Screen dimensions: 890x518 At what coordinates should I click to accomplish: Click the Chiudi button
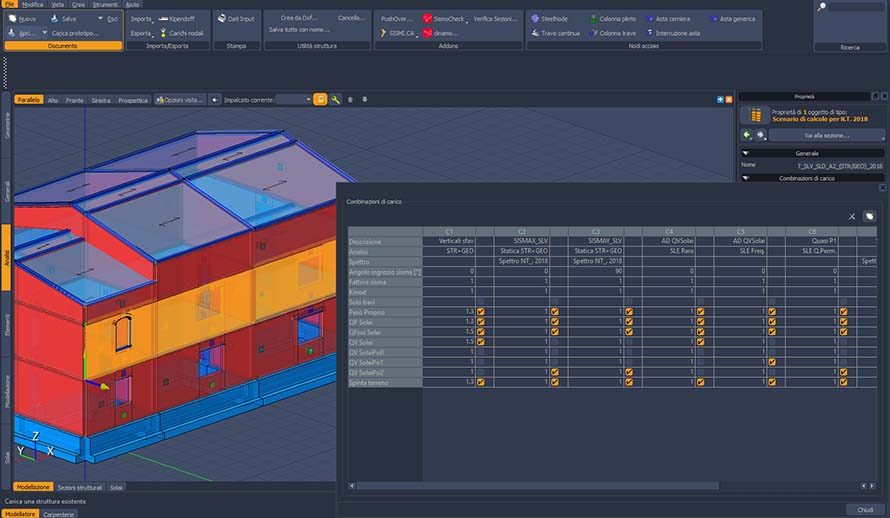pos(864,509)
